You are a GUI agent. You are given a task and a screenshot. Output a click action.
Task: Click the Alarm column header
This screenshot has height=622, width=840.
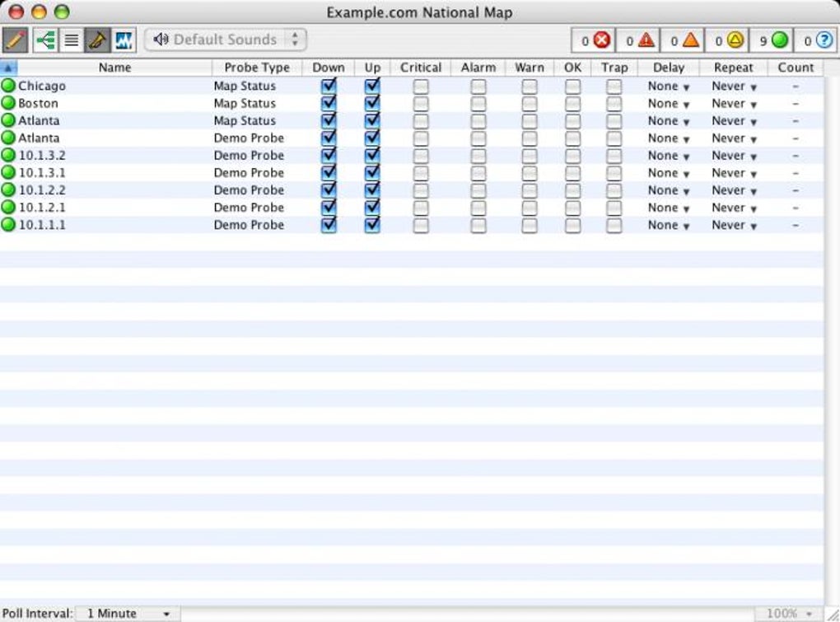coord(478,68)
